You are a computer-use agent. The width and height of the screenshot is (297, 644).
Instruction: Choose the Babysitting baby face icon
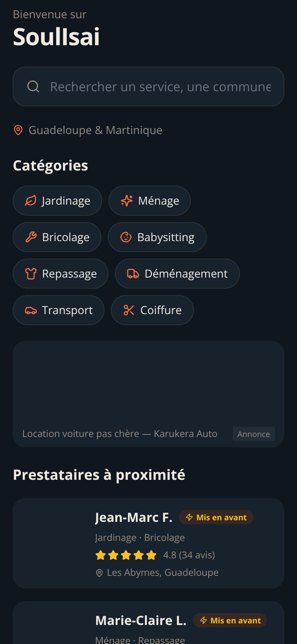coord(126,237)
